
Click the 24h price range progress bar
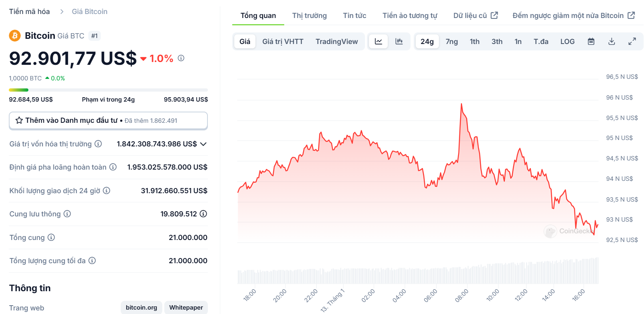[x=108, y=90]
